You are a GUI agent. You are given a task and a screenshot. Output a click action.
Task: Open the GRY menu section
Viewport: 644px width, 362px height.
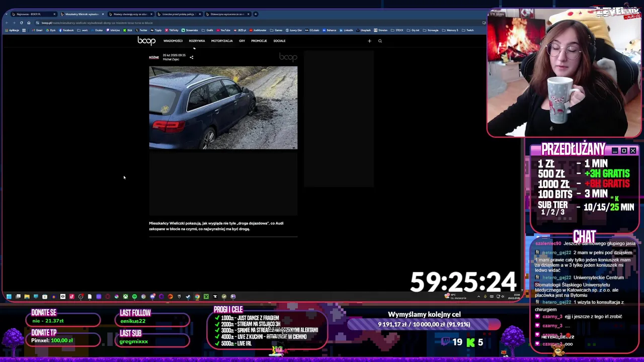[242, 41]
